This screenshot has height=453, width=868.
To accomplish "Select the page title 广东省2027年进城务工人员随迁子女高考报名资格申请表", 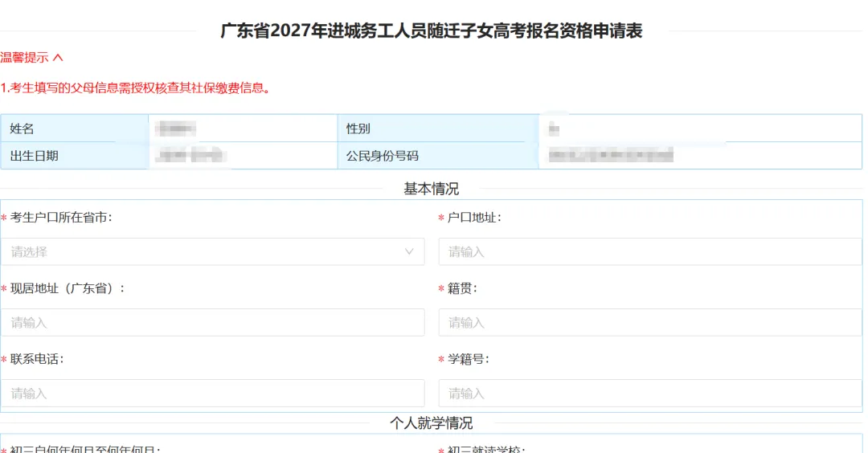I will (432, 31).
